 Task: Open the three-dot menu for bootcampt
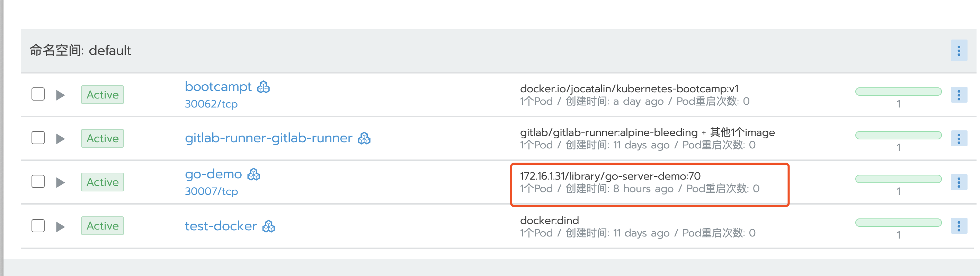pos(959,95)
